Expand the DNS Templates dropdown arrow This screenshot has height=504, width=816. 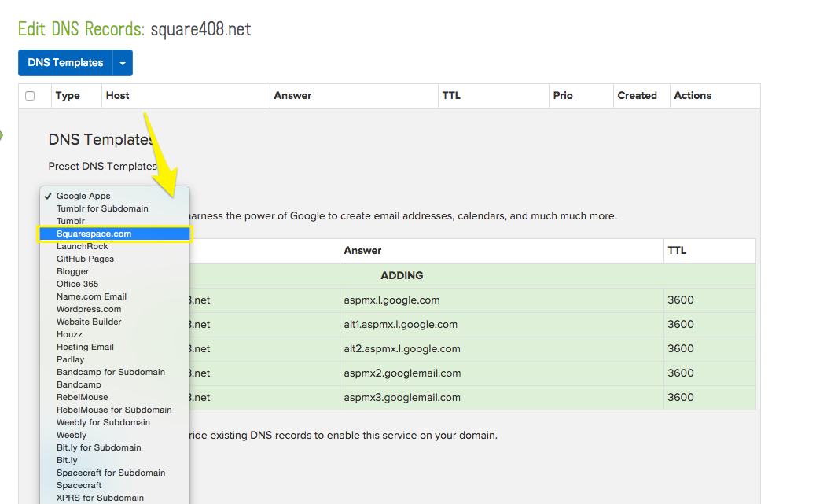(123, 63)
